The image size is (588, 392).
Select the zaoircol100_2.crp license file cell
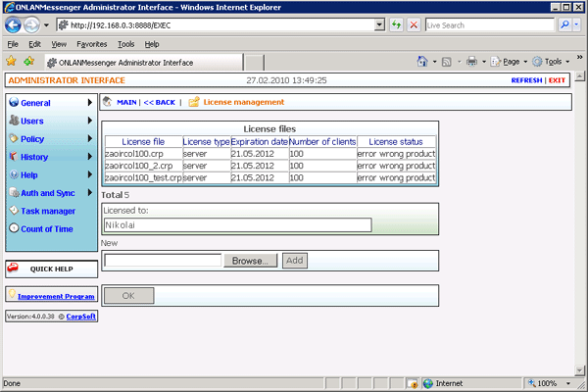click(x=144, y=166)
